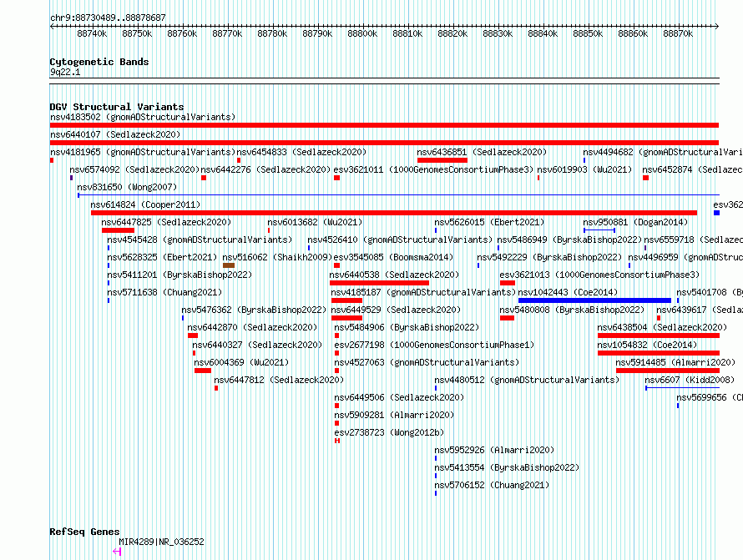Image resolution: width=743 pixels, height=560 pixels.
Task: Select nsv6442870 (Sedlazeck2020) label
Action: 253,327
